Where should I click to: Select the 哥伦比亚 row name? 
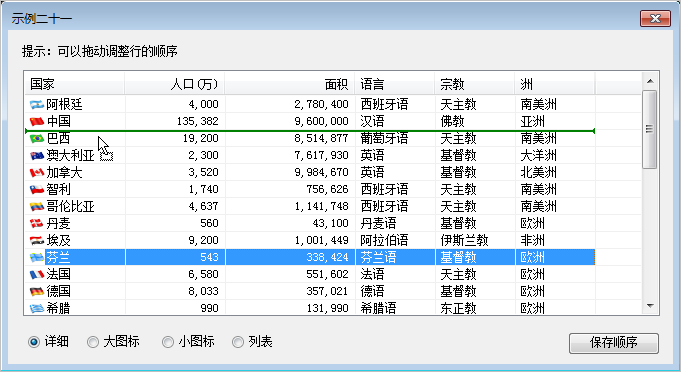pyautogui.click(x=70, y=207)
